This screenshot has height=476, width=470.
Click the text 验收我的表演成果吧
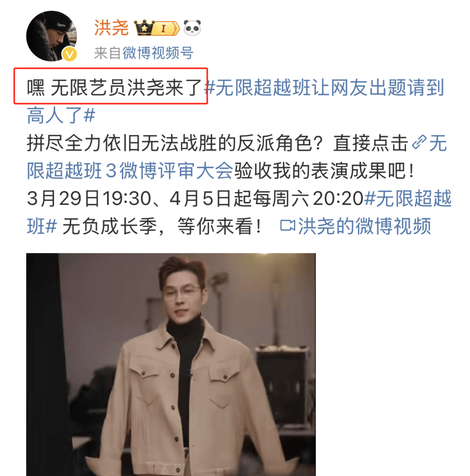[324, 170]
